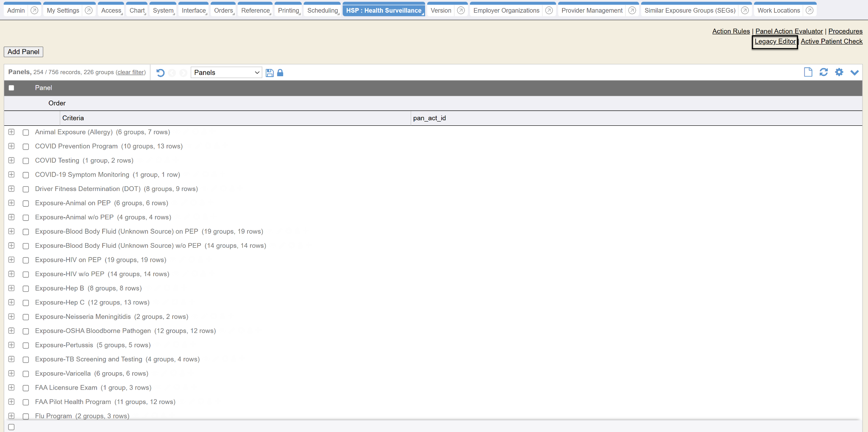Click the blue padlock icon

(280, 73)
